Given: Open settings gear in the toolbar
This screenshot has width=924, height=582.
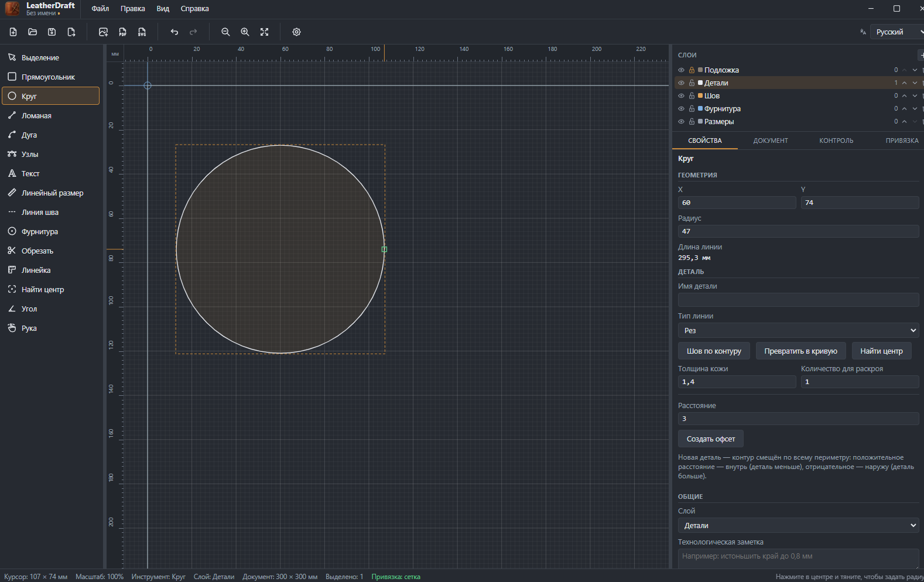Looking at the screenshot, I should (x=297, y=32).
